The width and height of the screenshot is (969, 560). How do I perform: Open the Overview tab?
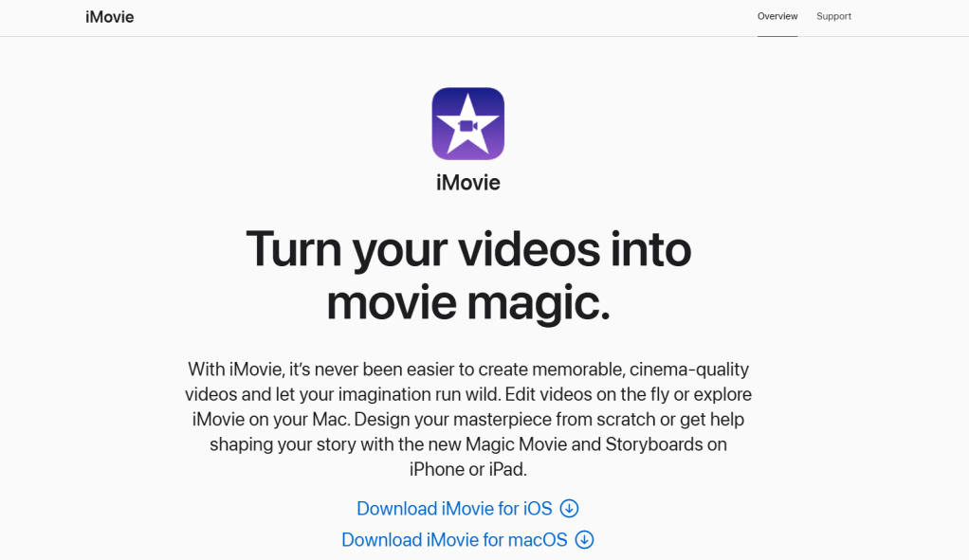pyautogui.click(x=777, y=16)
